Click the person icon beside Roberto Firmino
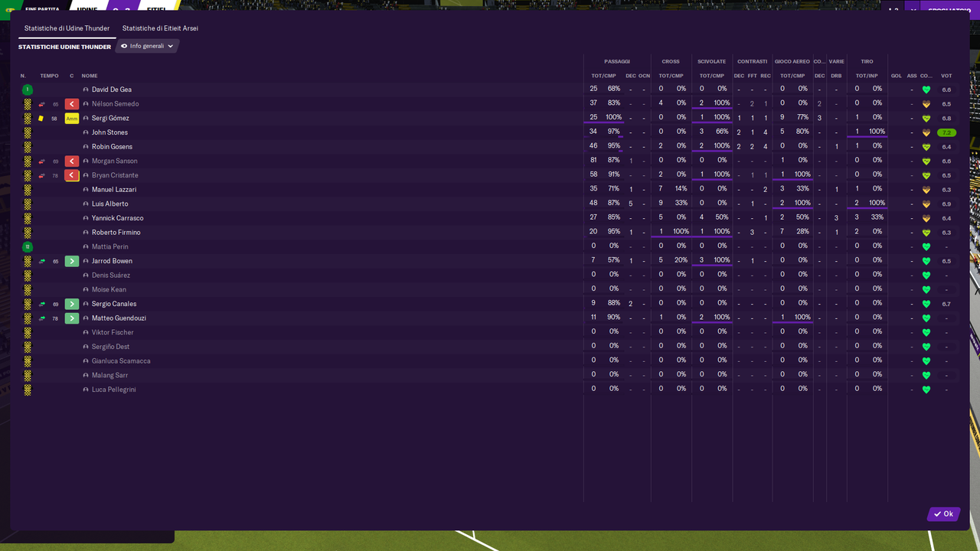This screenshot has height=551, width=980. click(86, 233)
